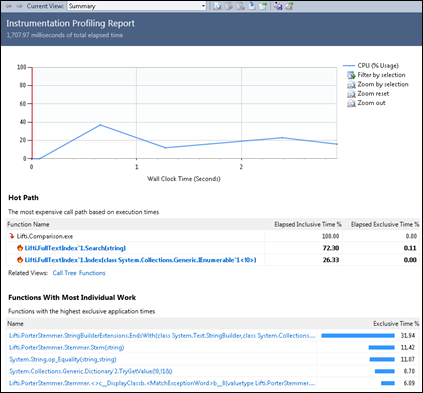
Task: Click the forward navigation arrow in toolbar
Action: [20, 6]
